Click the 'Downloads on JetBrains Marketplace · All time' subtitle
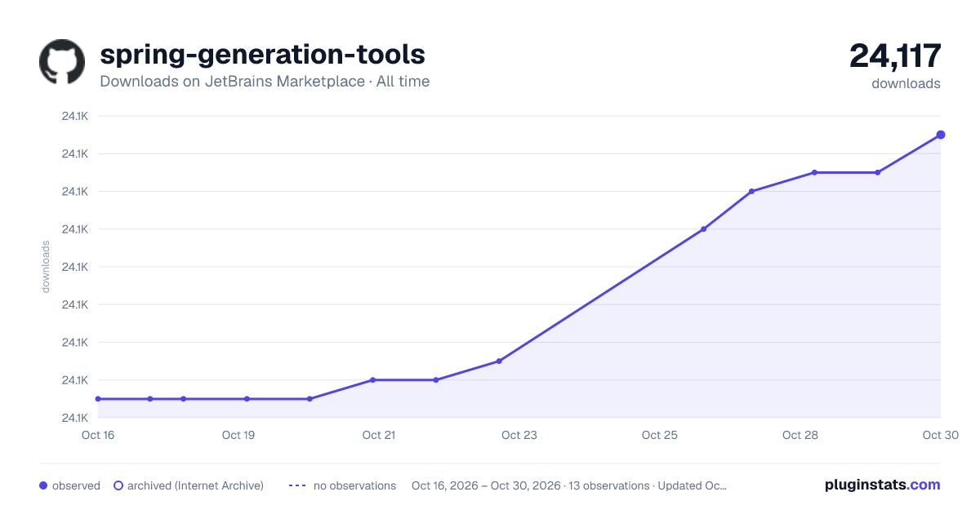Viewport: 980px width, 514px height. point(265,82)
